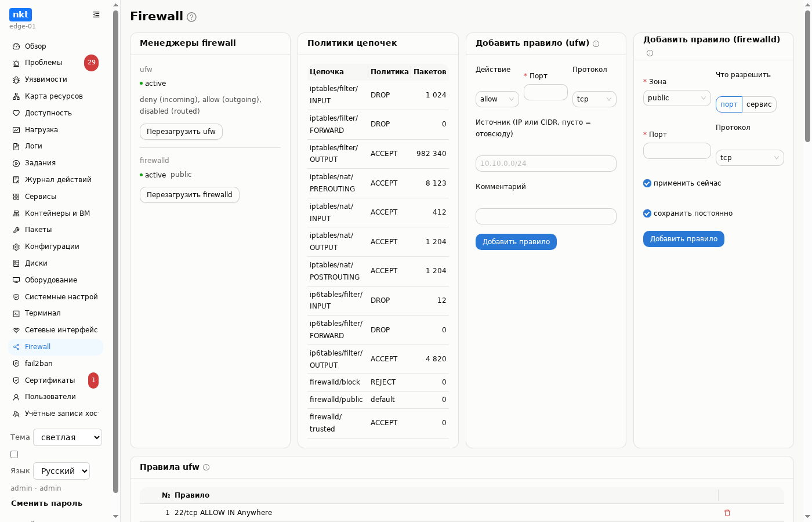Click the Нагрузка chart icon
The image size is (812, 522).
[16, 130]
